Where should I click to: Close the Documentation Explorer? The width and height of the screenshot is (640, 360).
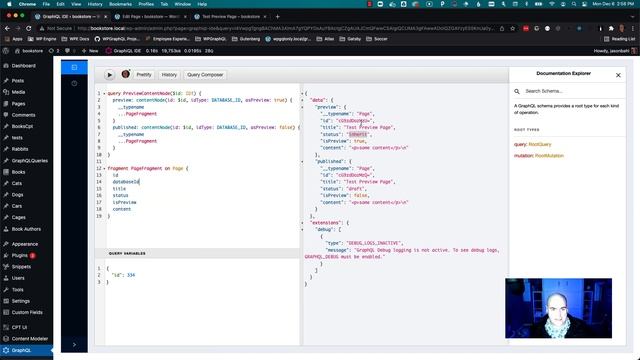click(618, 75)
